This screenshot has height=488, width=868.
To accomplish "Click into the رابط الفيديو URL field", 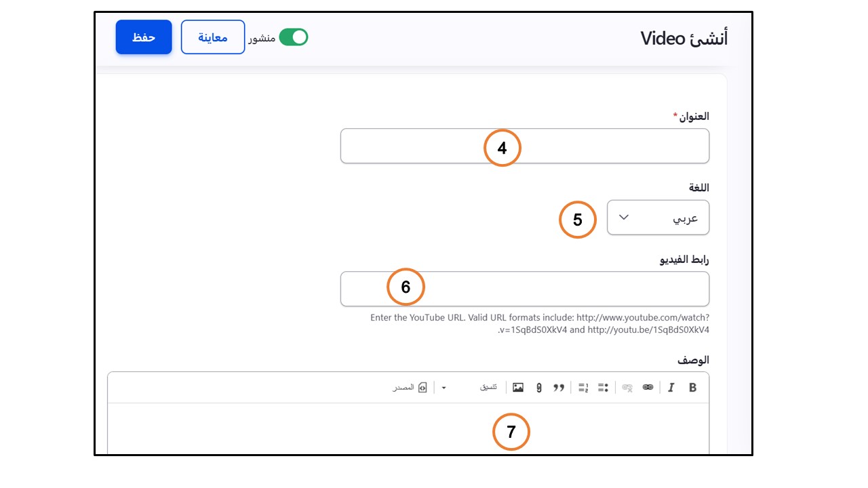I will click(x=525, y=289).
